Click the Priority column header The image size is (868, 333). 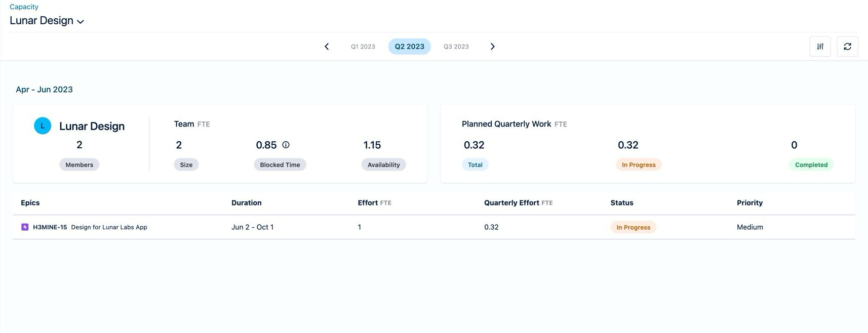749,203
